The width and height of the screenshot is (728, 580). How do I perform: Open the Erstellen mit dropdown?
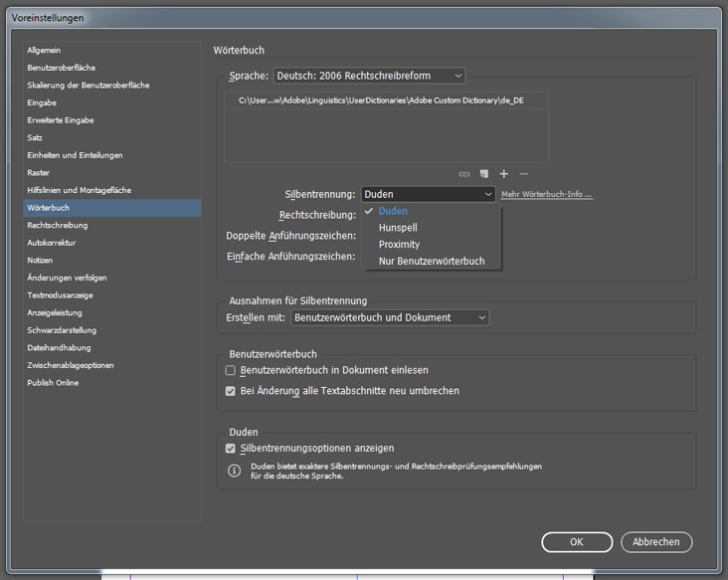[x=390, y=317]
